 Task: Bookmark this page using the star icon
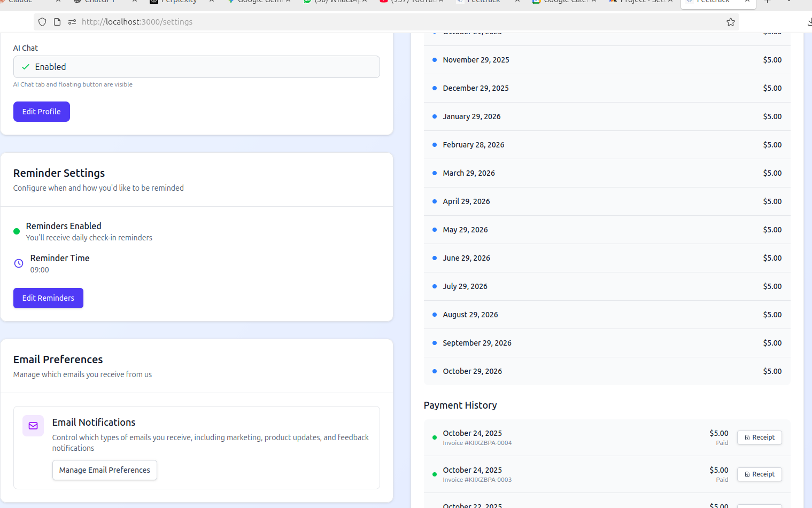click(730, 22)
